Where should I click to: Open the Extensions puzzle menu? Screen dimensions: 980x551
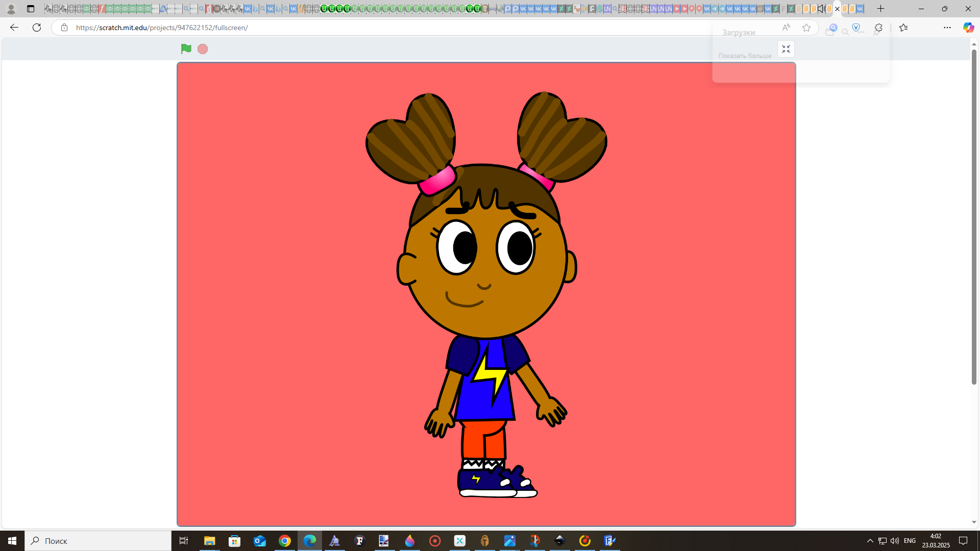[x=878, y=28]
